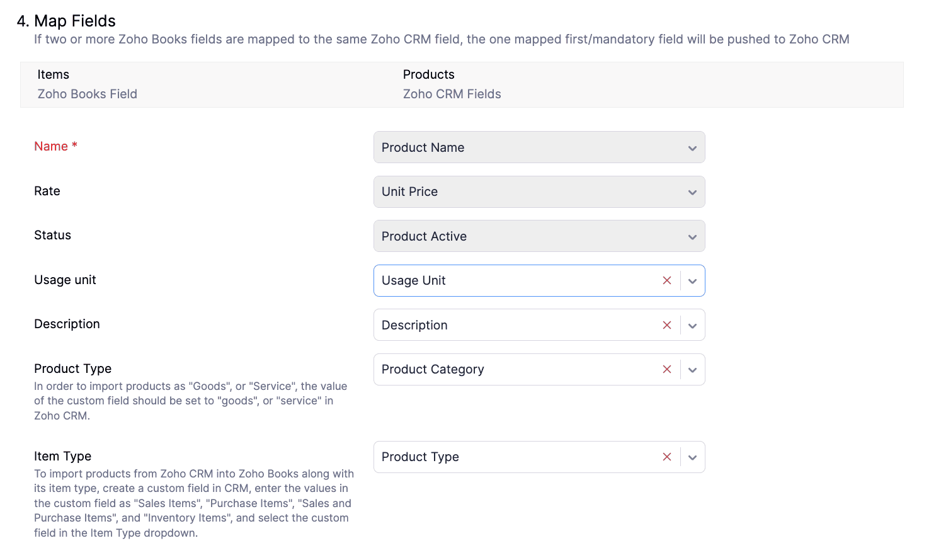Expand Usage Unit dropdown via chevron arrow
941x560 pixels.
tap(692, 281)
